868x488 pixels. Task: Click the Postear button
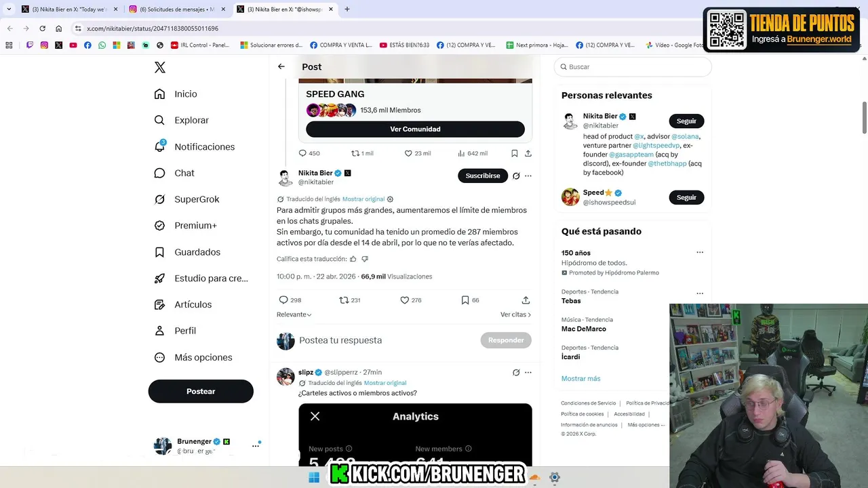[x=201, y=391]
